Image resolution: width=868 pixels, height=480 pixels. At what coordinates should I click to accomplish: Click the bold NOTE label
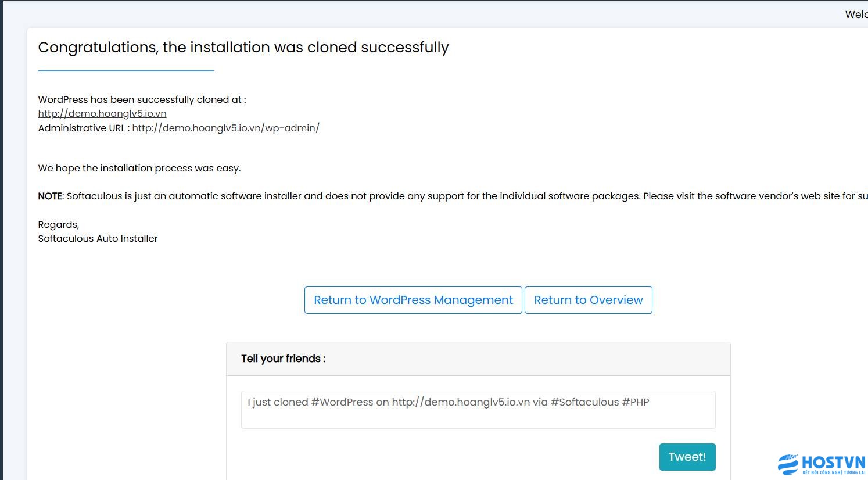[x=51, y=196]
